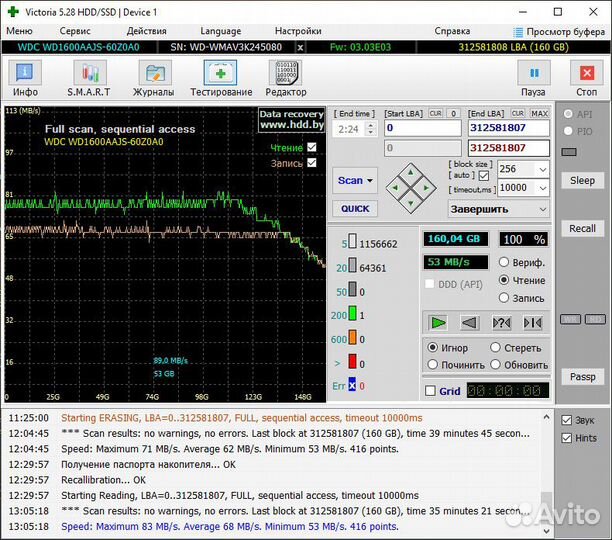Open the Настройки menu

298,31
